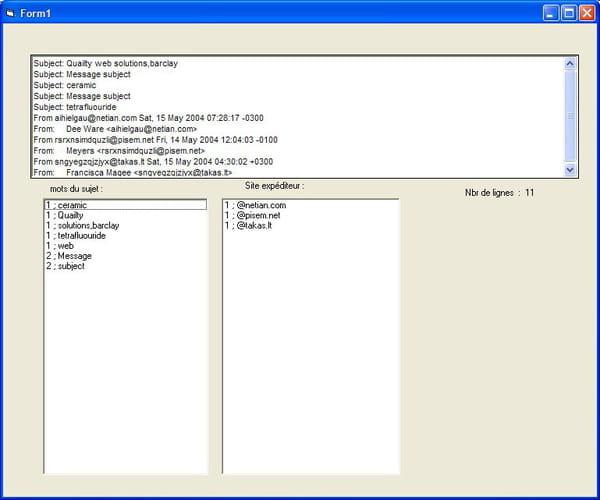
Task: Close the Form1 window
Action: pyautogui.click(x=586, y=12)
